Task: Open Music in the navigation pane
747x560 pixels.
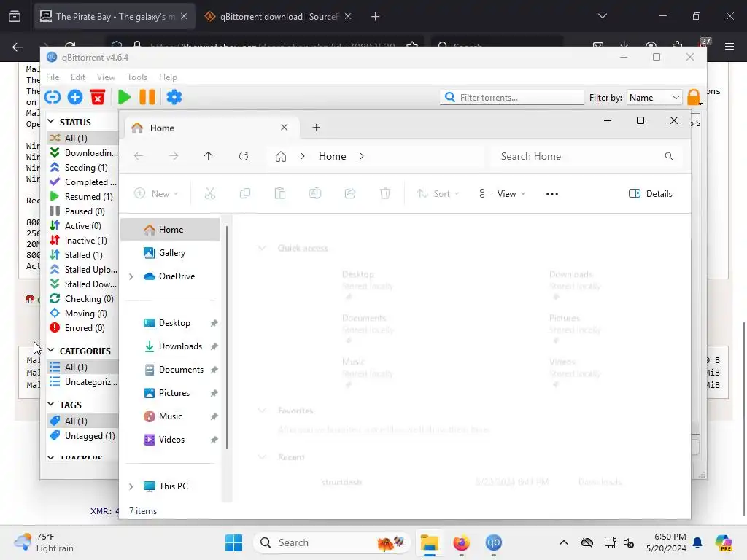Action: pyautogui.click(x=171, y=416)
